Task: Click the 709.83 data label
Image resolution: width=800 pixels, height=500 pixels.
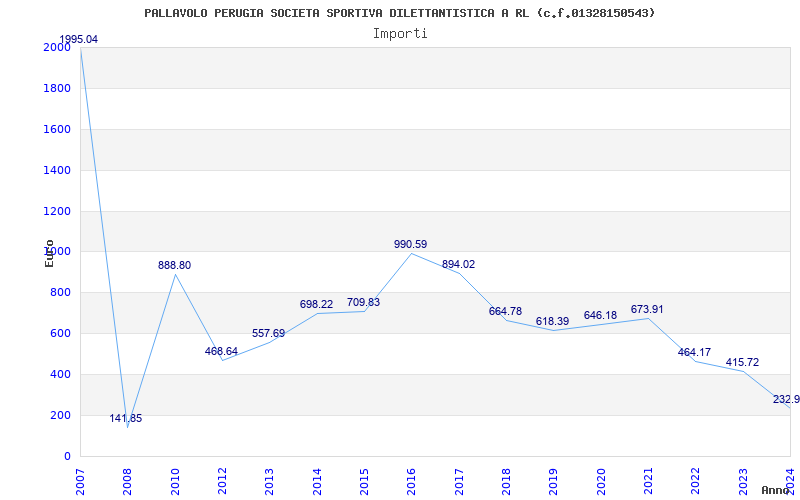Action: (x=363, y=302)
